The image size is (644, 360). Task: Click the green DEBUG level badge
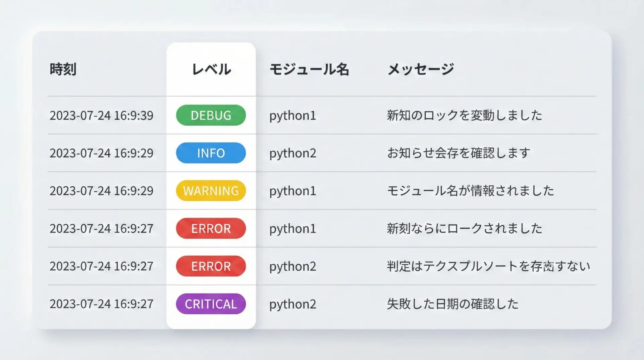point(211,115)
